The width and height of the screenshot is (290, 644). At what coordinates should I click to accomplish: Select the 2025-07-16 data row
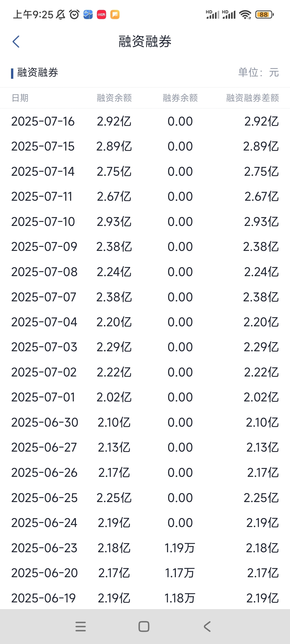(145, 121)
